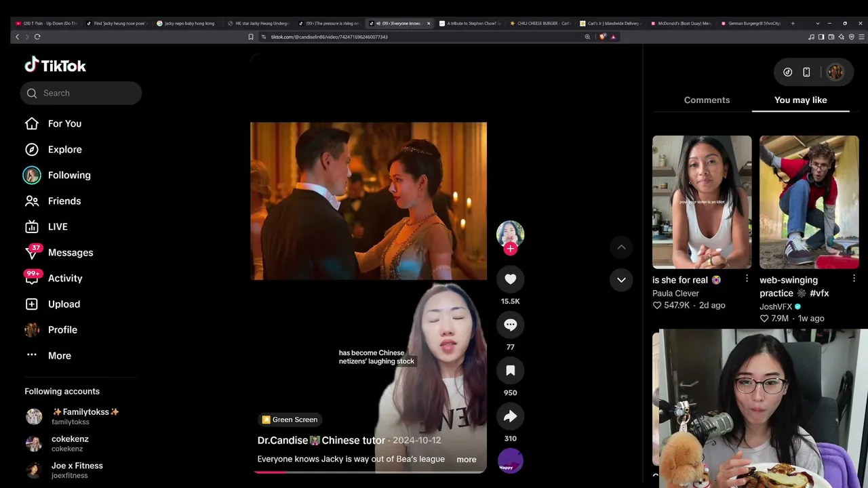868x488 pixels.
Task: Go to the next video with the down arrow
Action: [x=621, y=280]
